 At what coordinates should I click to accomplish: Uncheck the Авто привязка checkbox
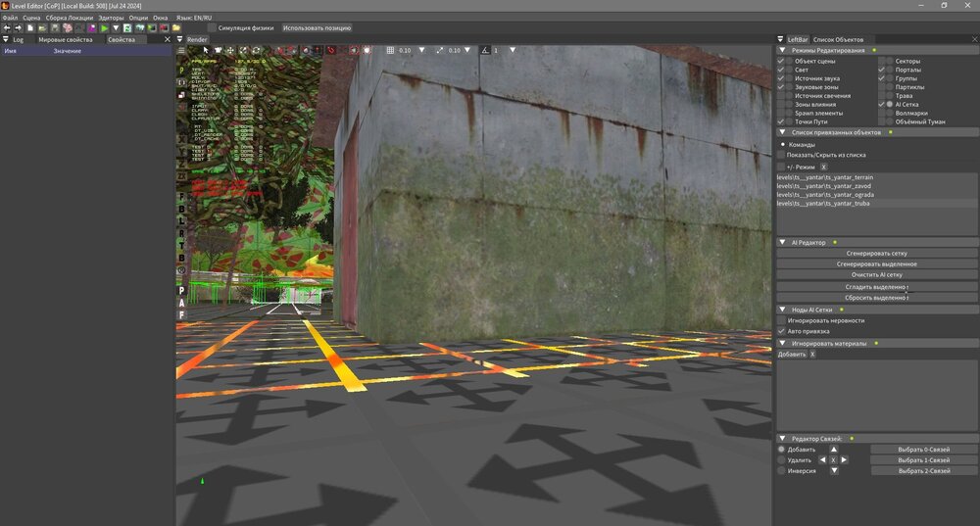[x=781, y=331]
